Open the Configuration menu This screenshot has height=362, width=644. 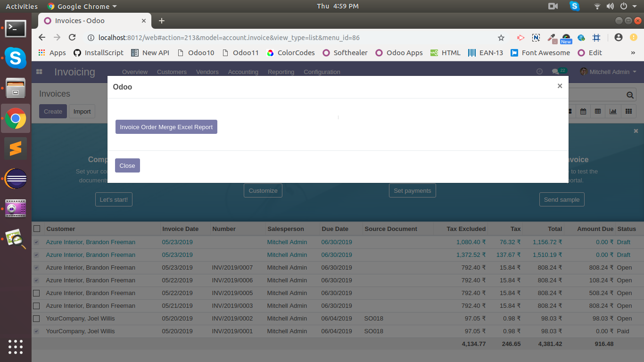point(322,72)
